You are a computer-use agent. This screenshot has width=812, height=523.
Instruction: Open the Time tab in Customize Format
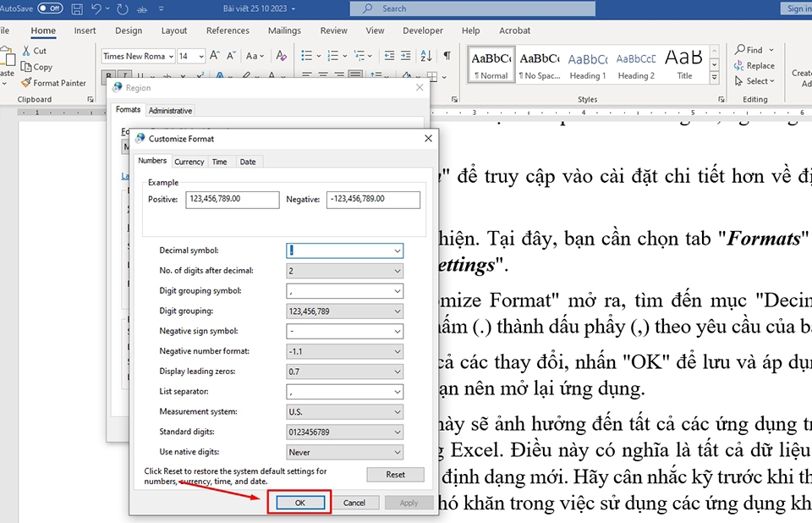coord(220,162)
